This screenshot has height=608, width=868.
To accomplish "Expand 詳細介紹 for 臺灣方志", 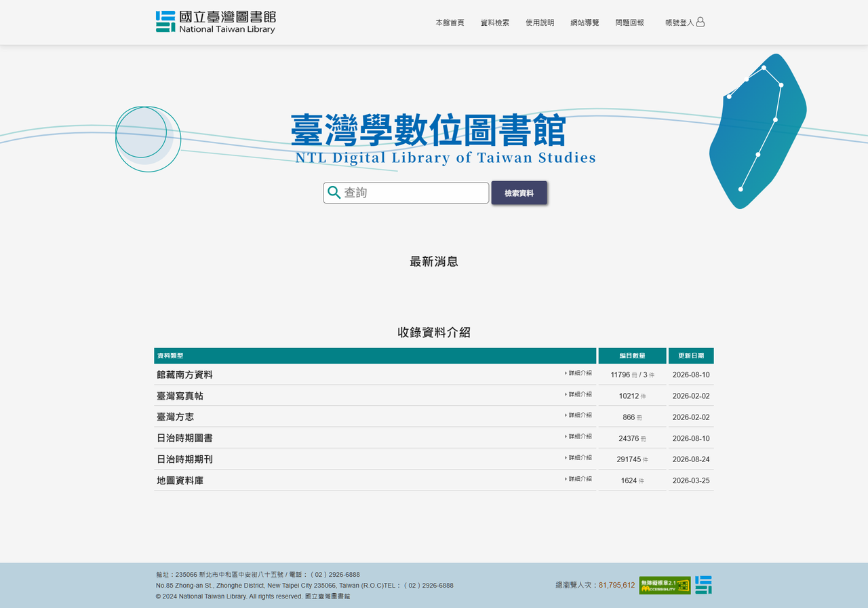I will click(578, 415).
